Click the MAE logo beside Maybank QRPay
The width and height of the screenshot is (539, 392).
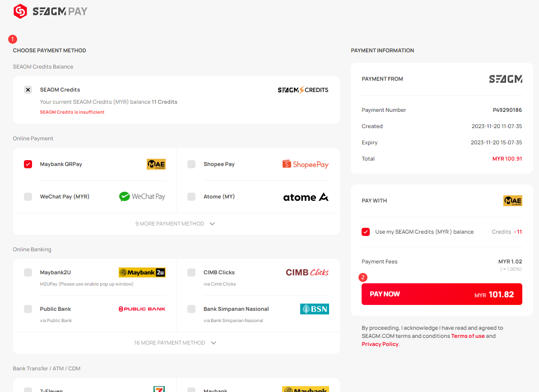tap(156, 164)
